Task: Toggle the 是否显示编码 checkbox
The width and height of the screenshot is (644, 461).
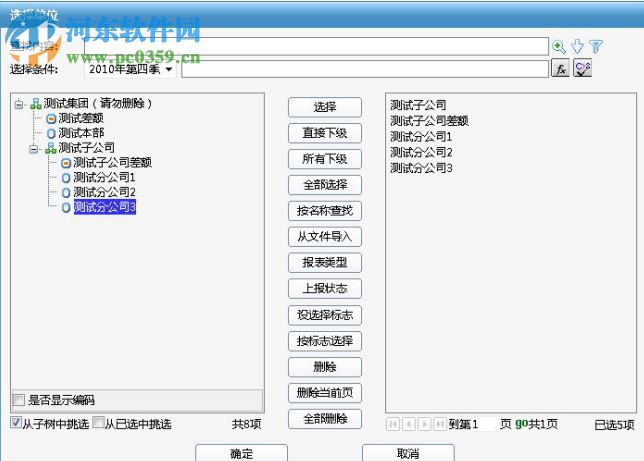Action: coord(19,400)
